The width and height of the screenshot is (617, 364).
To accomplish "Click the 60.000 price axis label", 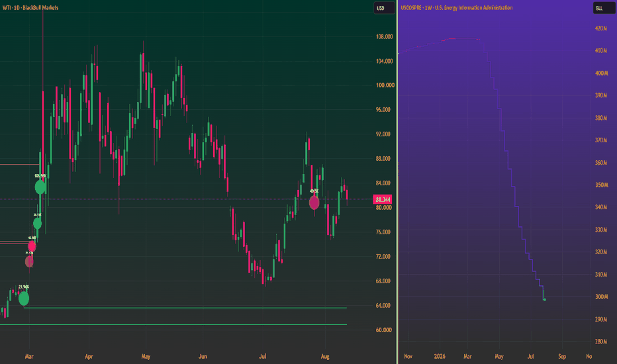I will [383, 330].
